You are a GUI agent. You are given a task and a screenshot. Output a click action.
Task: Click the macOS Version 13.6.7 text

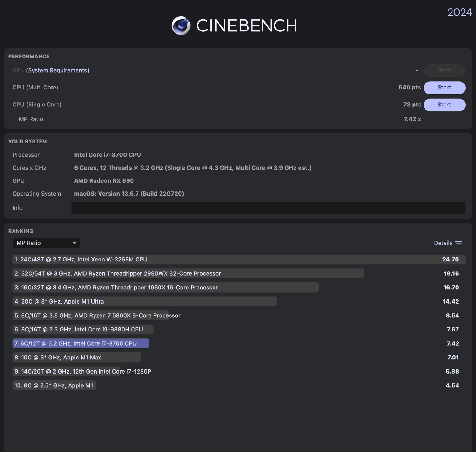pyautogui.click(x=129, y=194)
